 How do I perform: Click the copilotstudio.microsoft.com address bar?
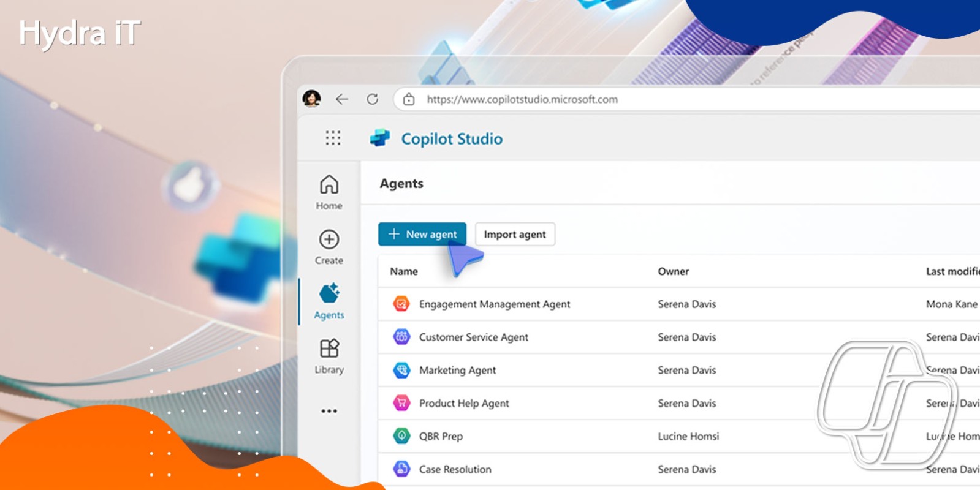[x=686, y=99]
